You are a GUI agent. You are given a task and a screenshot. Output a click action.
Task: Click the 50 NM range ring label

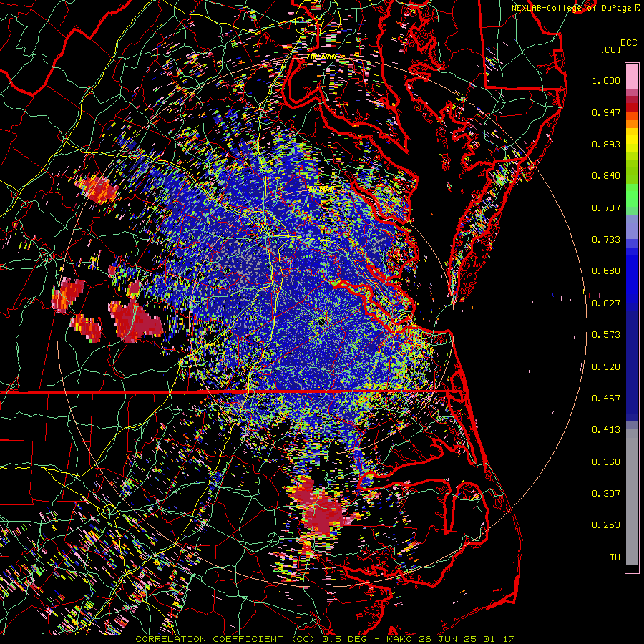coord(321,190)
